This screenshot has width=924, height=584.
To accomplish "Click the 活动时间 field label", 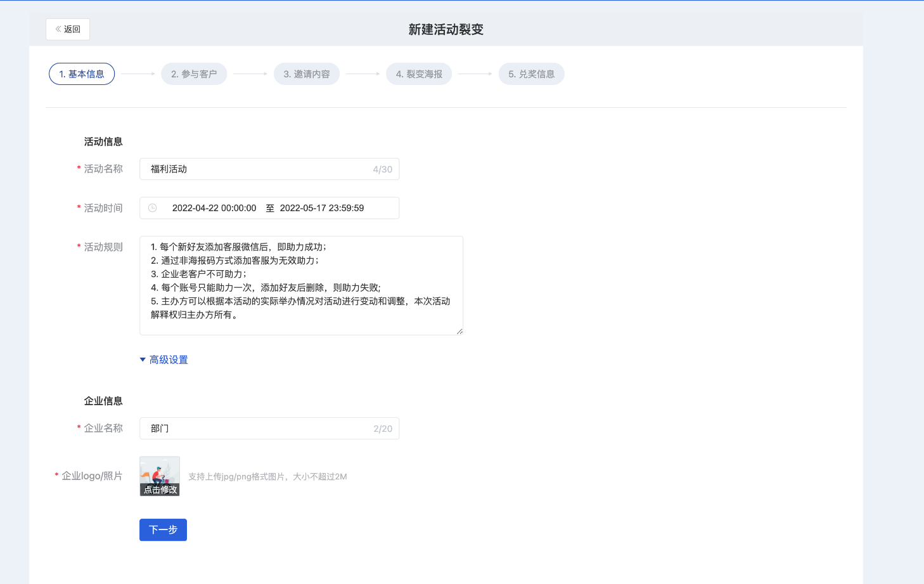I will pyautogui.click(x=103, y=208).
